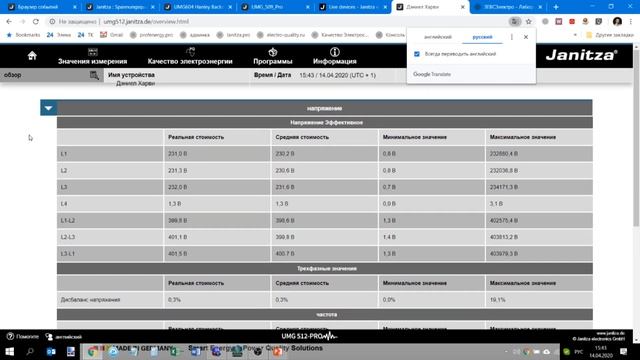The width and height of the screenshot is (640, 360).
Task: Collapse the напряжение section arrow
Action: (49, 108)
